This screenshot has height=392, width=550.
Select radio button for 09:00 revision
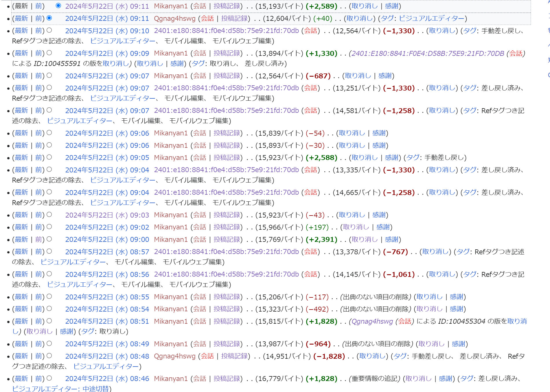point(49,239)
